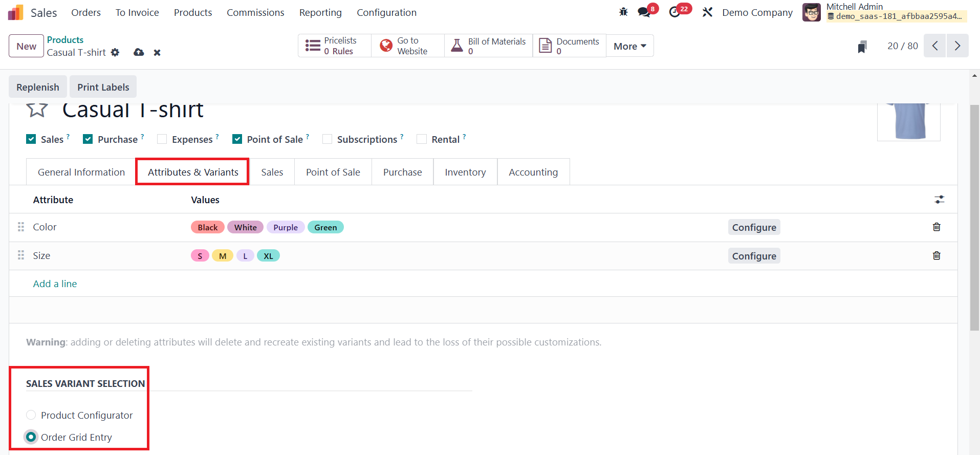Delete the Color attribute row

pos(937,227)
